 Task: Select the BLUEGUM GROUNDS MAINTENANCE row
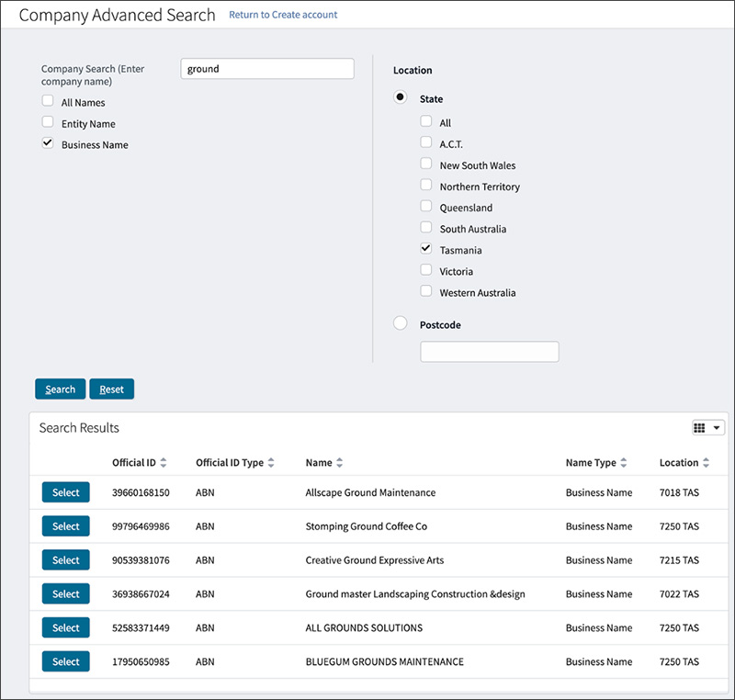(65, 661)
